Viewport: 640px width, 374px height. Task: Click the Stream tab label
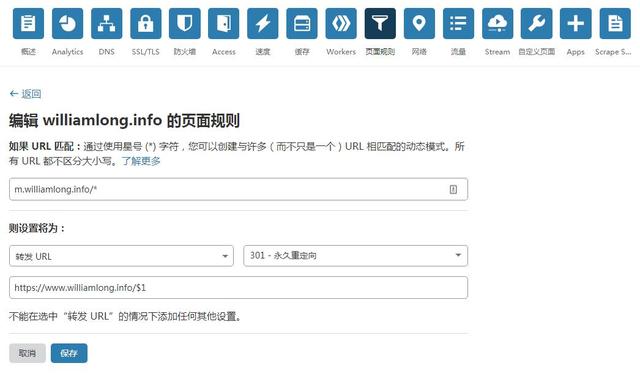tap(497, 52)
